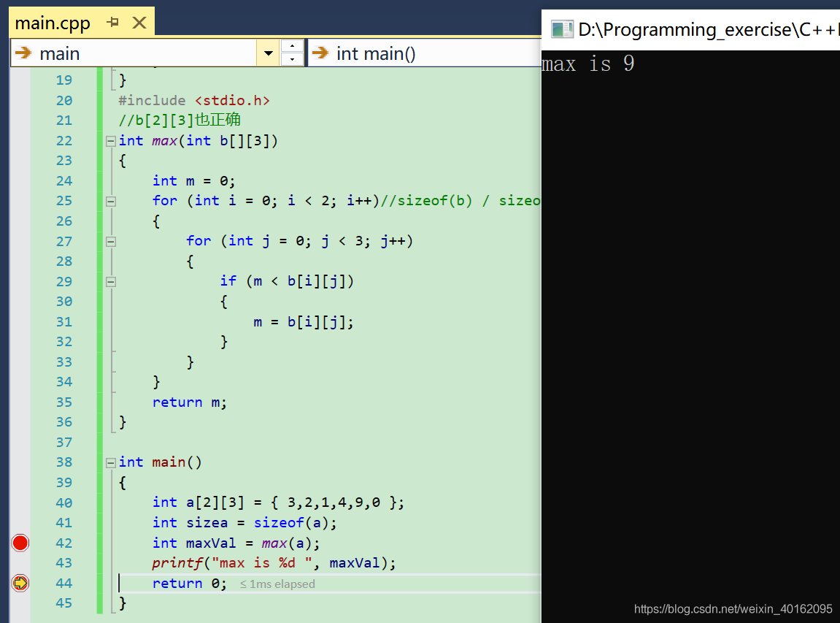Viewport: 840px width, 623px height.
Task: Click the up arrow of the editor split stepper
Action: [292, 46]
